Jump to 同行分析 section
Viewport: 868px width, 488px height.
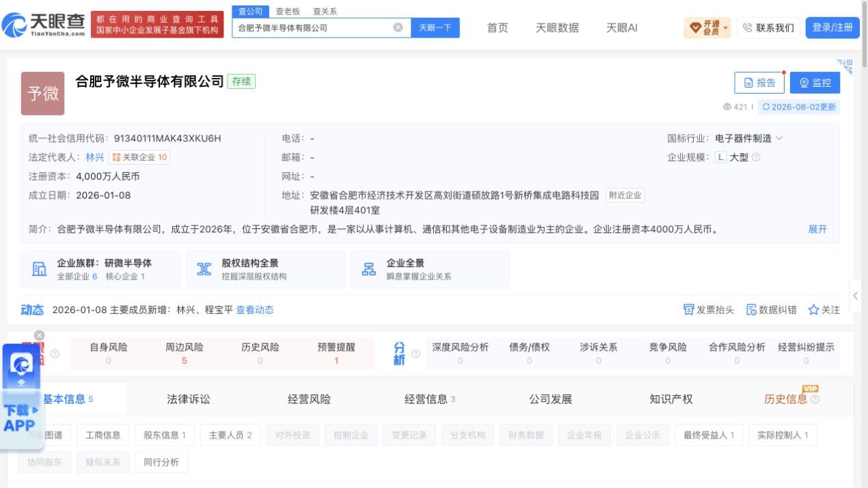click(161, 462)
